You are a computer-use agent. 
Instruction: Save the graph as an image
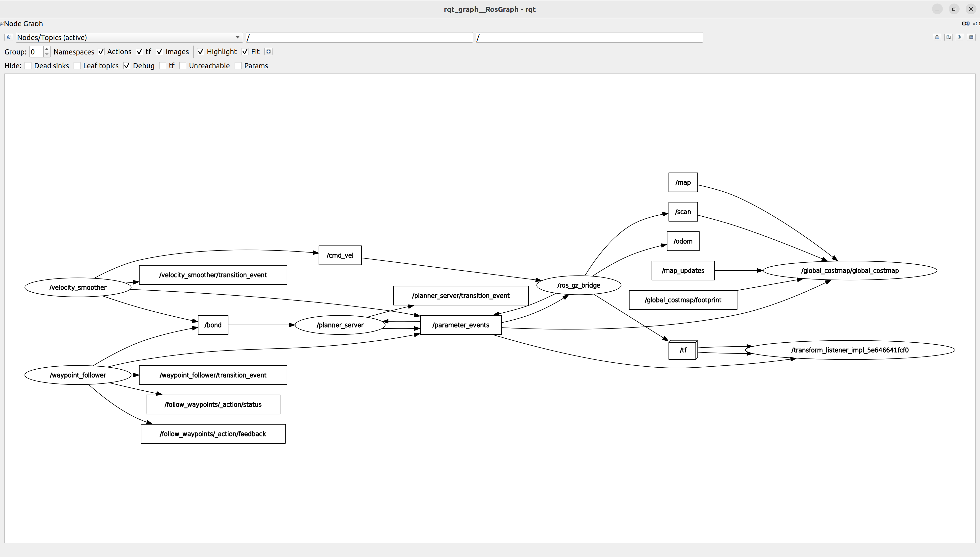coord(971,37)
